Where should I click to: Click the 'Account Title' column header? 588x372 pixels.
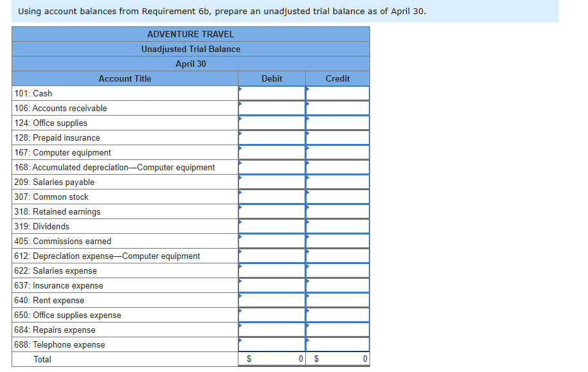click(x=125, y=79)
